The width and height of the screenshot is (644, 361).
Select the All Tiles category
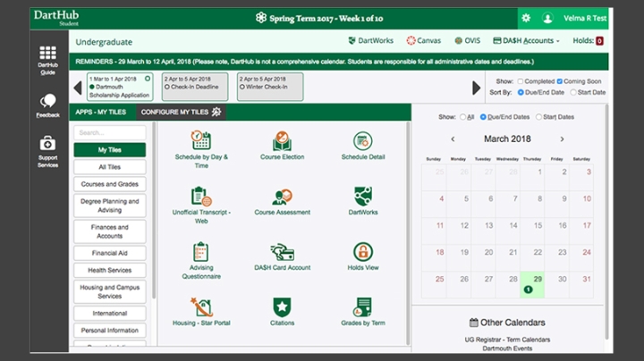(110, 167)
